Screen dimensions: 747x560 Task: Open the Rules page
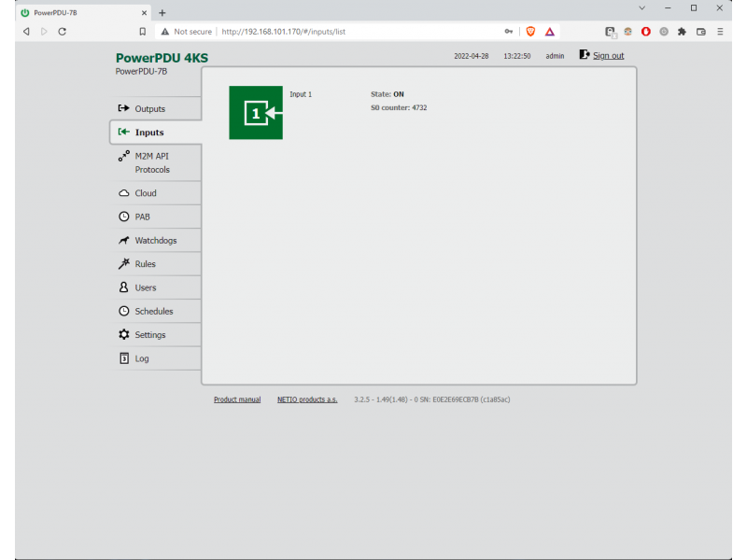coord(156,264)
